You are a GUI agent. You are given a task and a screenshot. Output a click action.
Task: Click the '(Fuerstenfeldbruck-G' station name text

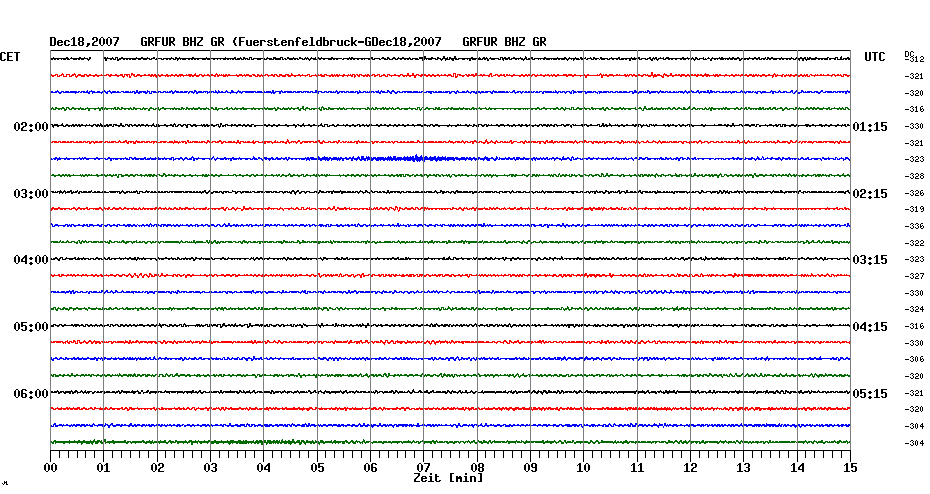303,42
